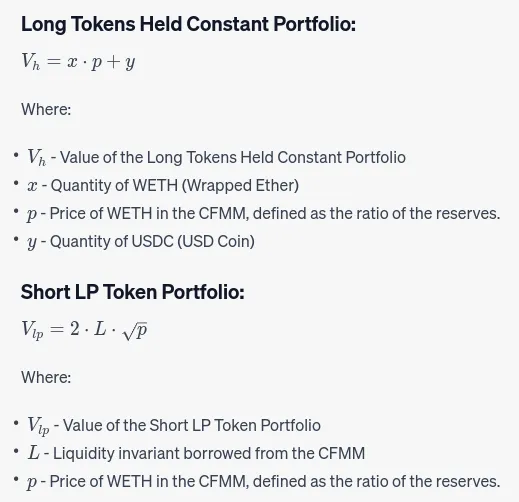Click the Vh = x·p + y formula
The height and width of the screenshot is (502, 519).
(78, 62)
